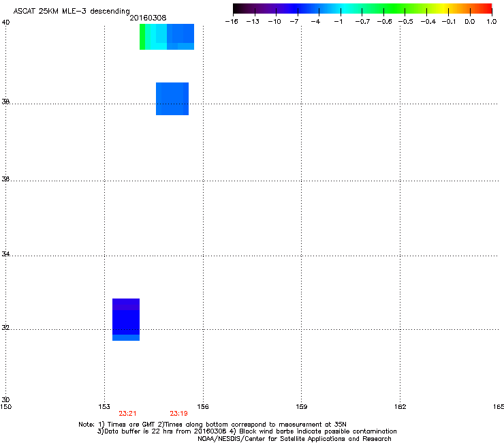Click the blue data patch crossing the 38 latitude line
This screenshot has width=504, height=443.
pyautogui.click(x=172, y=99)
